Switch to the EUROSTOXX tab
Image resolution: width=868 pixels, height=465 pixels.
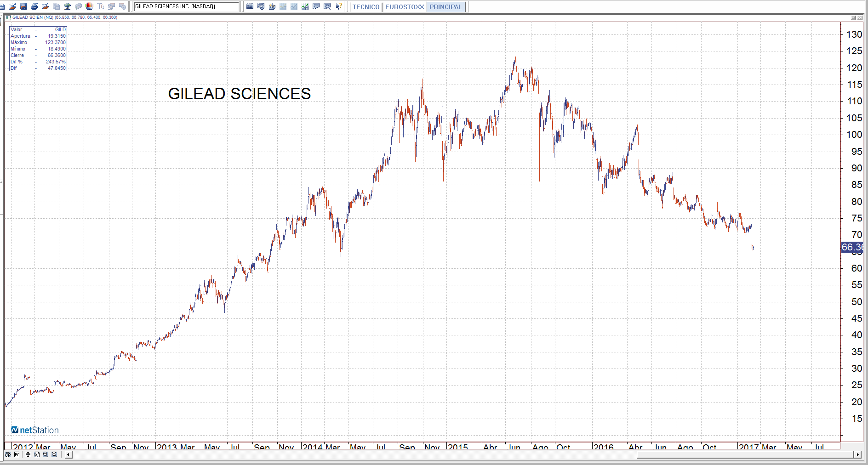405,7
